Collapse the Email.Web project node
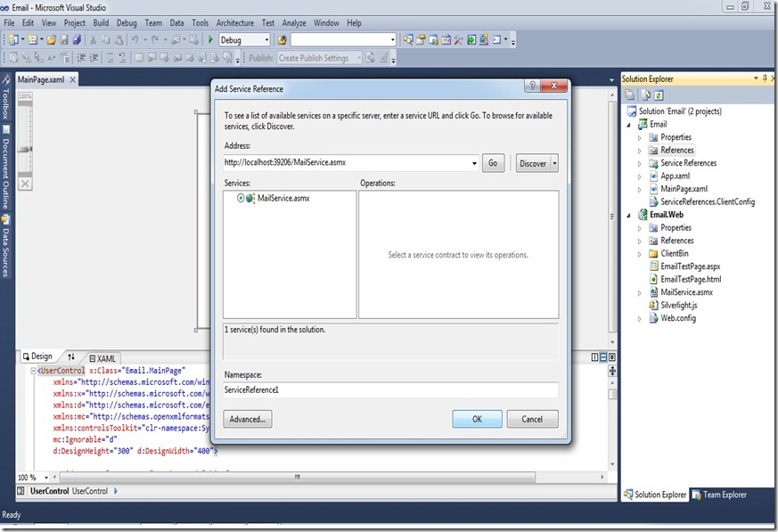Screen dimensions: 778x532 pos(628,216)
